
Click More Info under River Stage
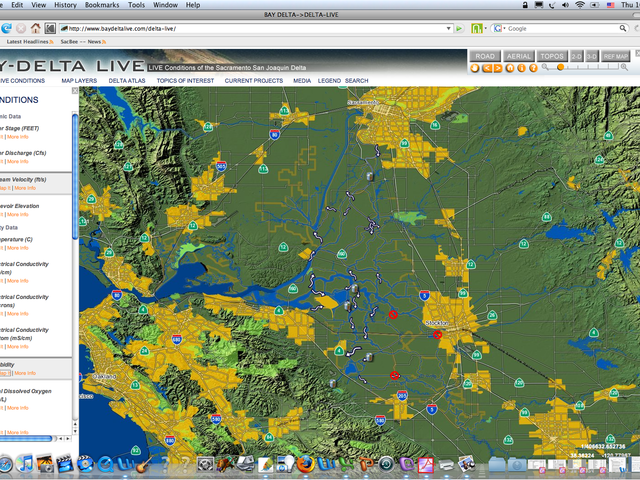pos(18,137)
